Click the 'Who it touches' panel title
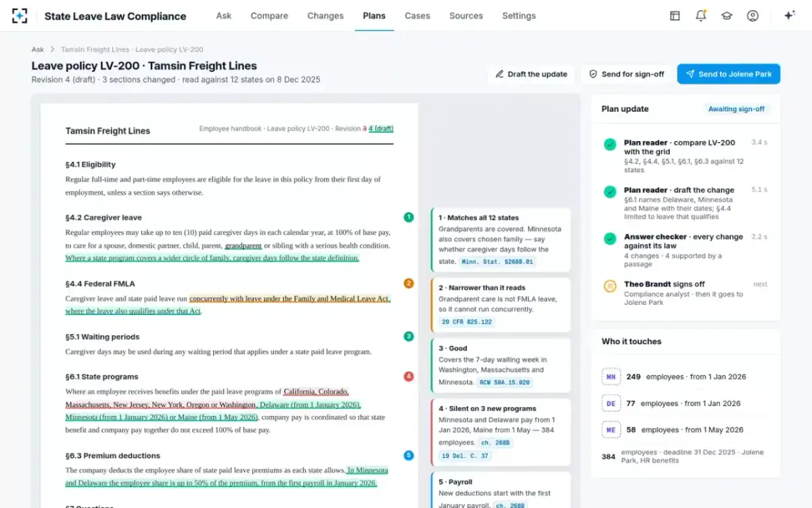This screenshot has height=508, width=812. point(631,341)
